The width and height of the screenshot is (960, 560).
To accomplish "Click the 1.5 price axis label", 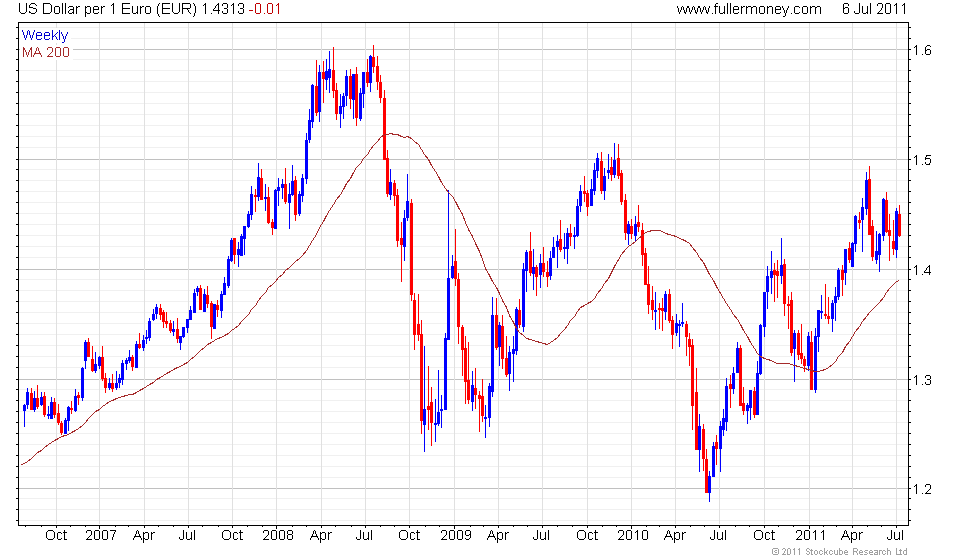I will (x=922, y=160).
